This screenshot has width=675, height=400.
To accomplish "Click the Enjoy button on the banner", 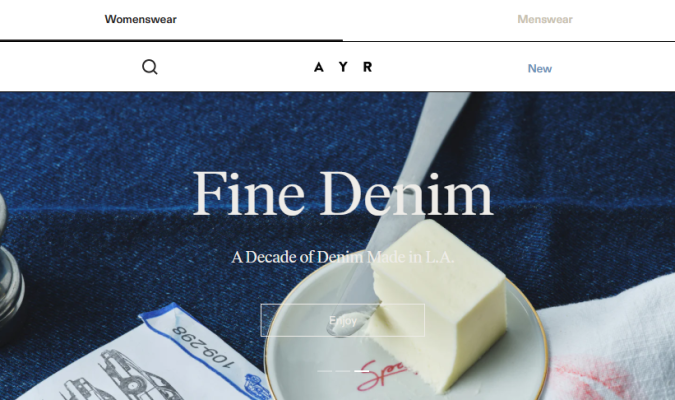I will 343,320.
